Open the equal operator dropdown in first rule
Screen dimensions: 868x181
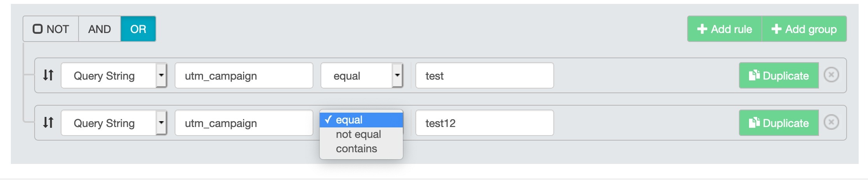coord(362,75)
